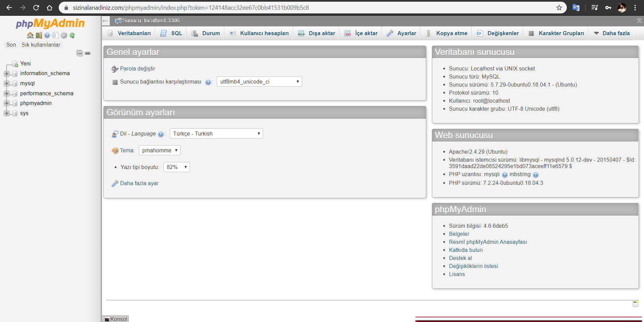Open theme dropdown showing pmahomme
Image resolution: width=644 pixels, height=322 pixels.
coord(160,150)
